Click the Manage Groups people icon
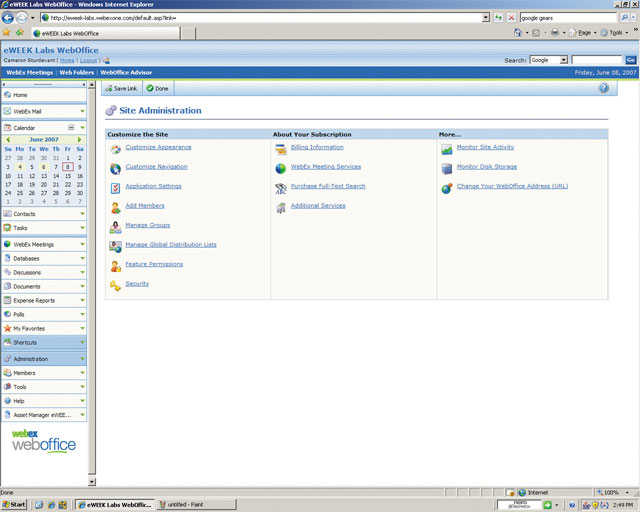 pos(116,227)
